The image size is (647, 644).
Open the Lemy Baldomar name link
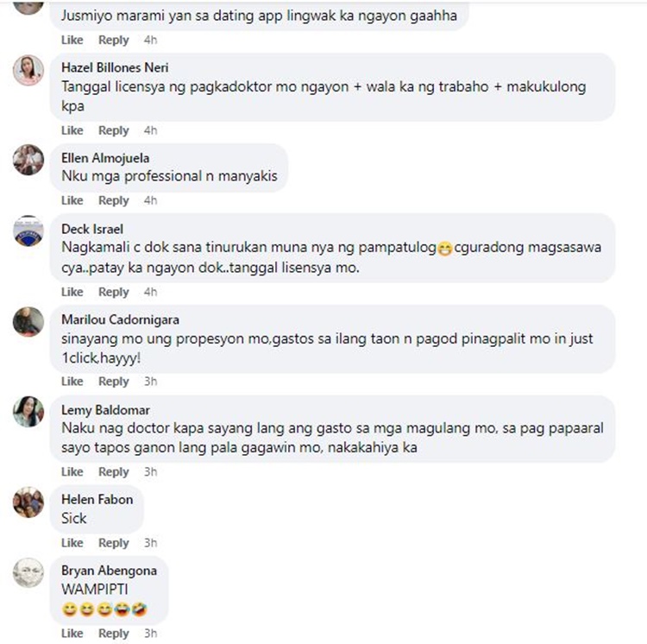(105, 410)
